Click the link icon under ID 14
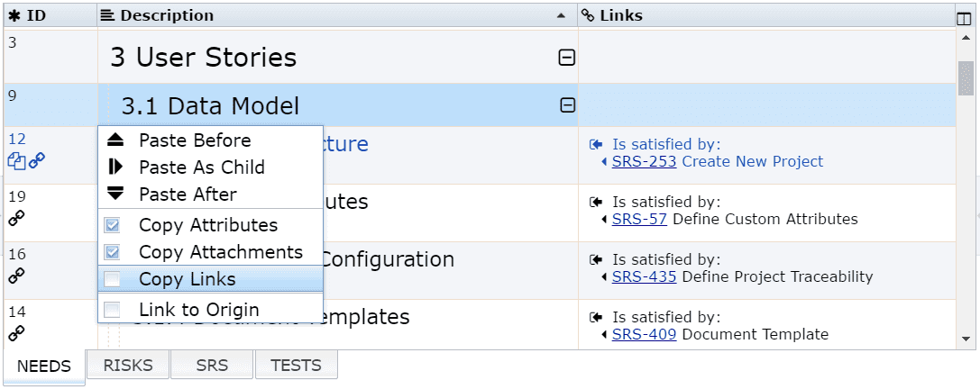980x389 pixels. click(x=16, y=333)
